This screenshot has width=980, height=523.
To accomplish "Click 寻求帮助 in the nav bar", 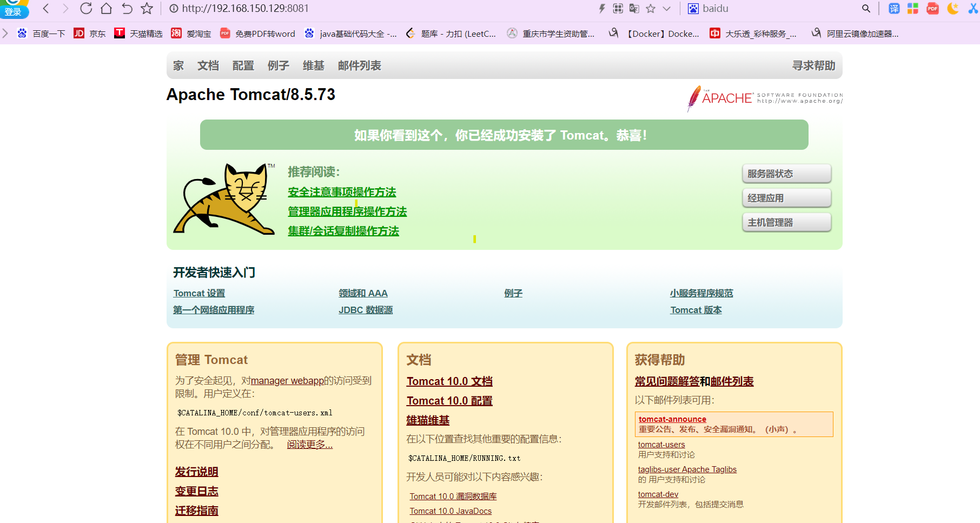I will click(814, 65).
